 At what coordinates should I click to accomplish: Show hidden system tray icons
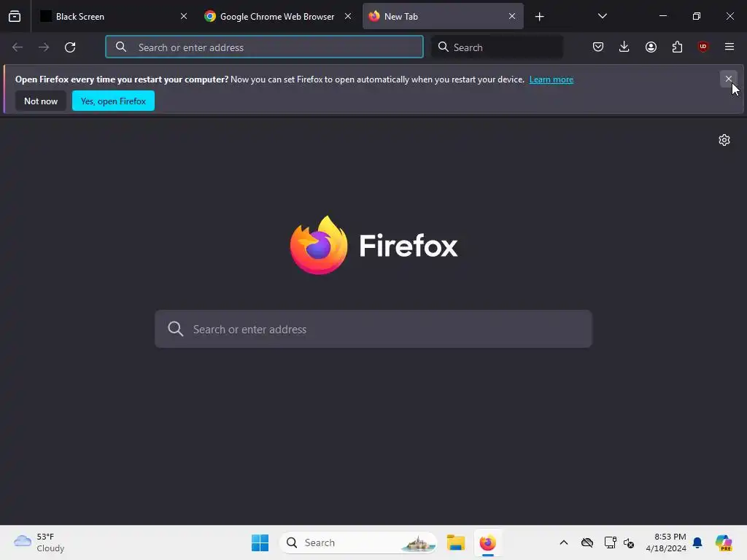pos(564,542)
